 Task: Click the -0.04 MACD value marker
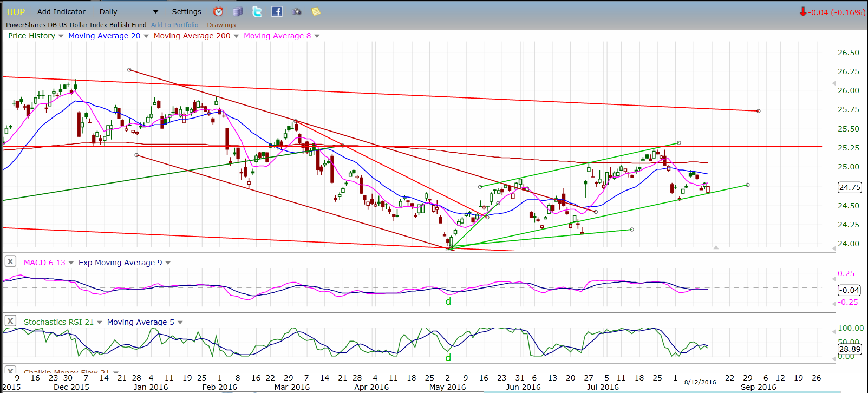coord(849,290)
